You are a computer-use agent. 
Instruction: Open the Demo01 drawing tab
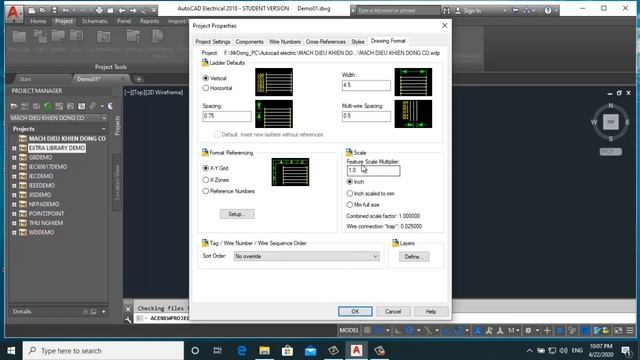pos(88,79)
